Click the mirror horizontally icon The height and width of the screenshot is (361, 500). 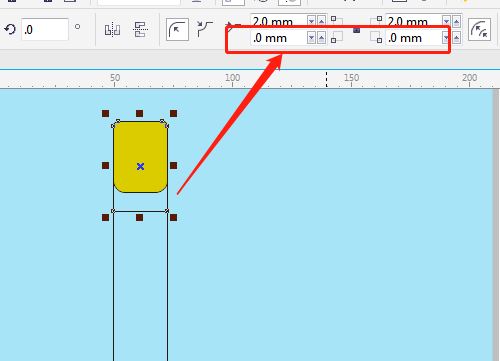tap(112, 30)
